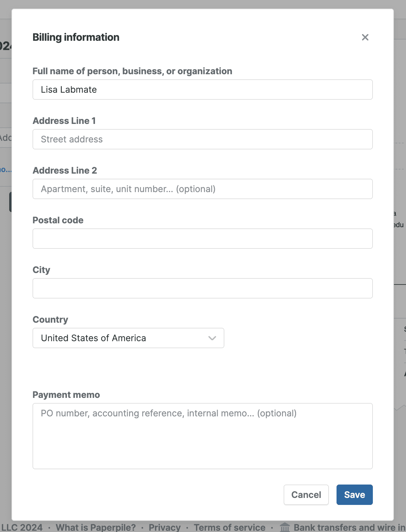Image resolution: width=406 pixels, height=532 pixels.
Task: Click the Payment memo text area
Action: (202, 436)
